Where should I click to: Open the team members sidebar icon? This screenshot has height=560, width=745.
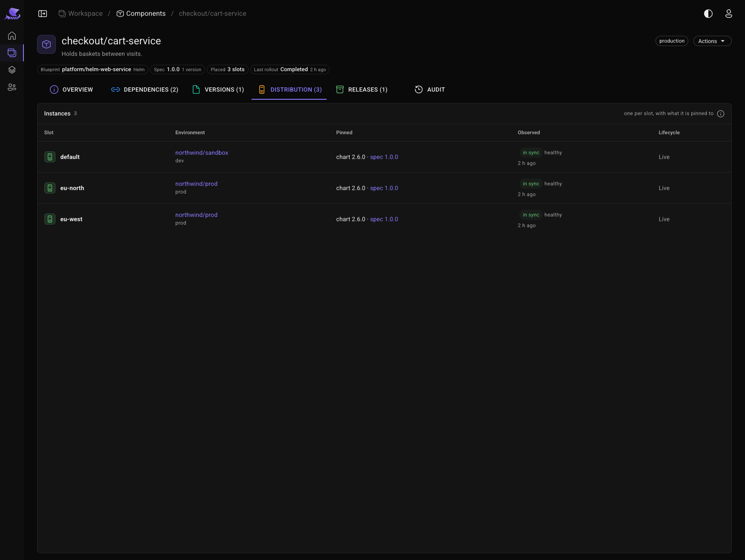tap(12, 87)
